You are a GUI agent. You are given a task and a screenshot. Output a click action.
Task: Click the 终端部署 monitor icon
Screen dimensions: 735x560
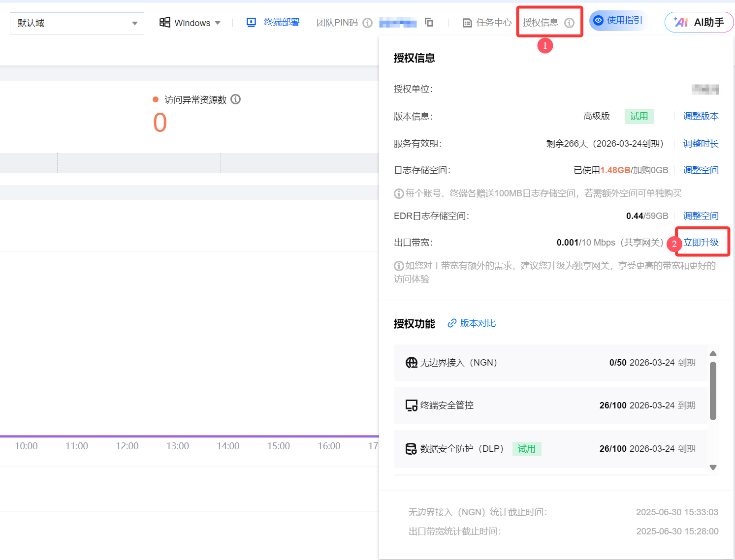pos(251,23)
